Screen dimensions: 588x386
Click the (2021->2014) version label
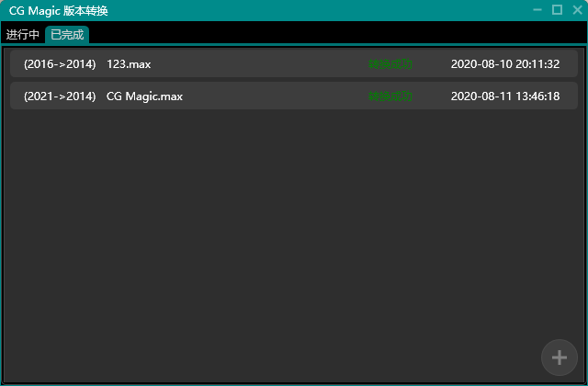pyautogui.click(x=60, y=96)
